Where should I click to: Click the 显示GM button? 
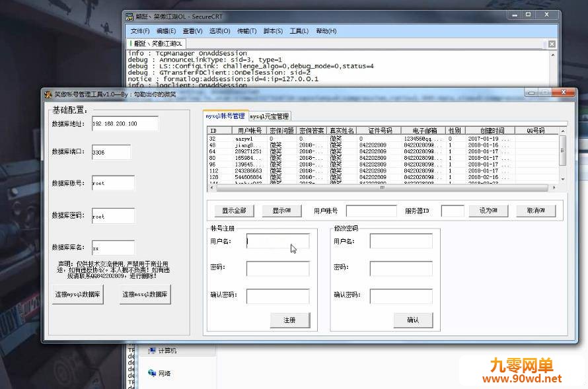pos(281,211)
